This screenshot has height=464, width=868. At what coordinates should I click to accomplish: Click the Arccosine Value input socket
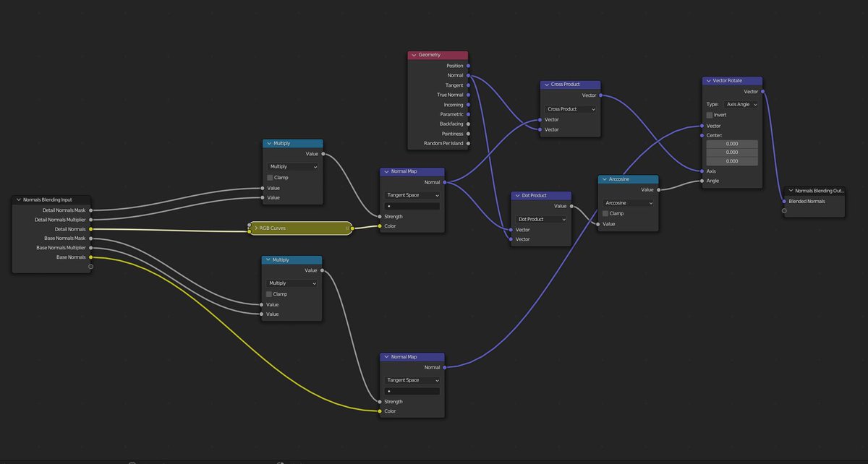[598, 224]
